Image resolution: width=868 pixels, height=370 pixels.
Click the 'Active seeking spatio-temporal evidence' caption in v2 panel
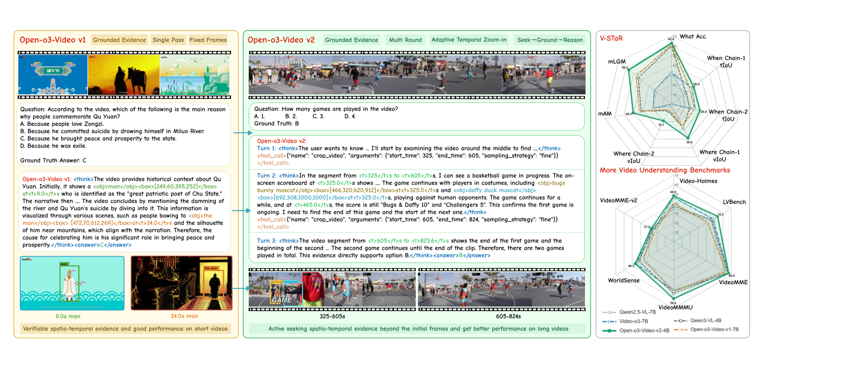416,328
